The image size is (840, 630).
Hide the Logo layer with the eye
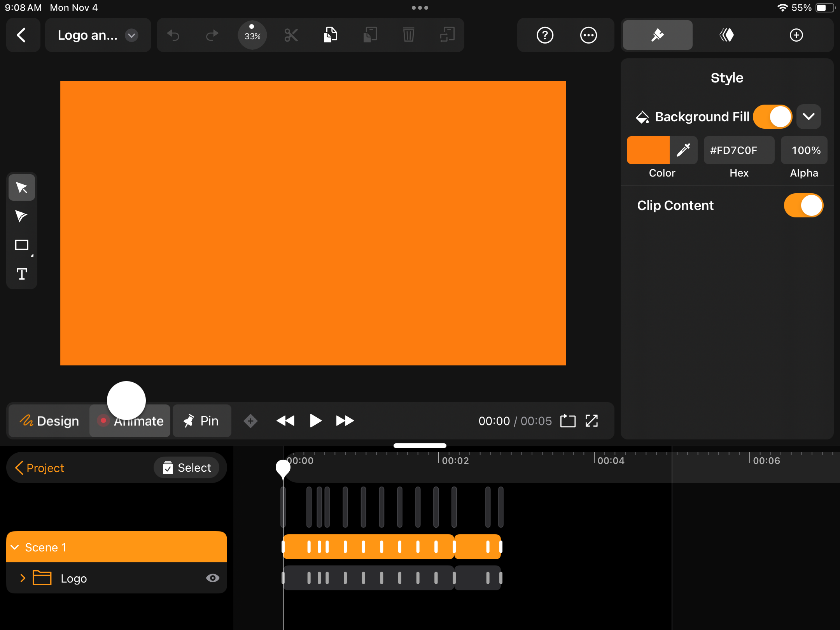click(x=212, y=578)
